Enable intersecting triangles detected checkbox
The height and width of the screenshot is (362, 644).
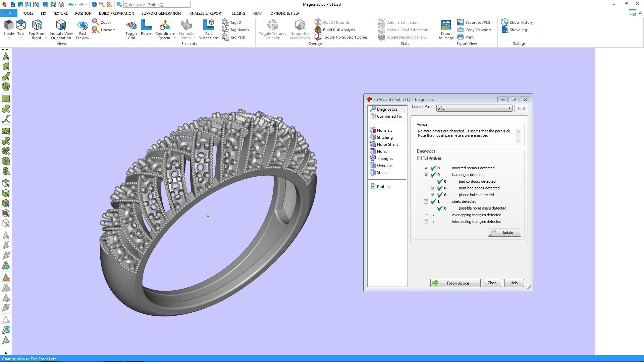(x=426, y=222)
